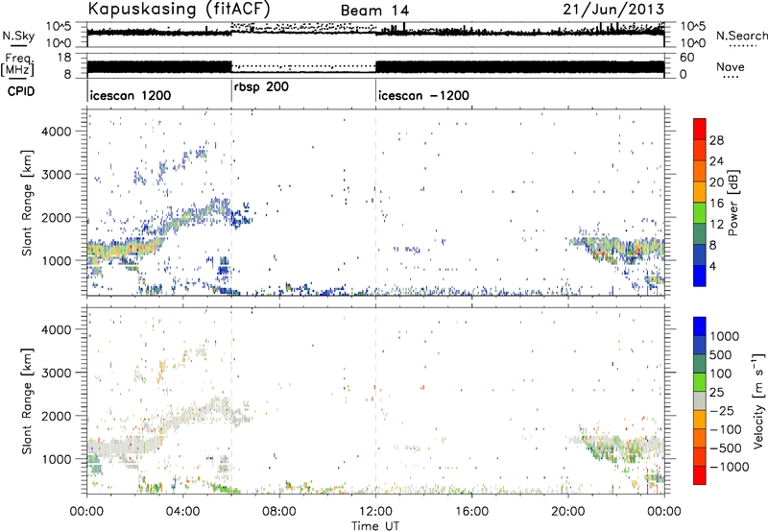The image size is (768, 532).
Task: Click the rbsp 200 CPID label
Action: coord(261,87)
